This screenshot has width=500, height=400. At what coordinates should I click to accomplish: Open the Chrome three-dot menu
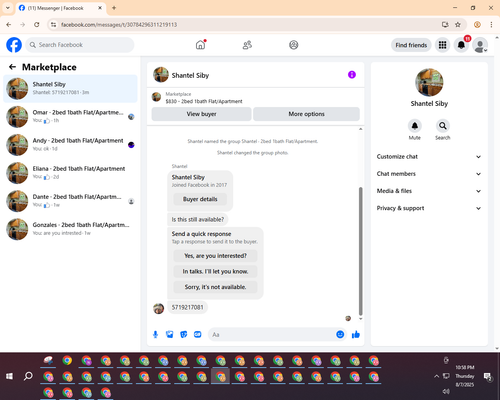[x=491, y=25]
